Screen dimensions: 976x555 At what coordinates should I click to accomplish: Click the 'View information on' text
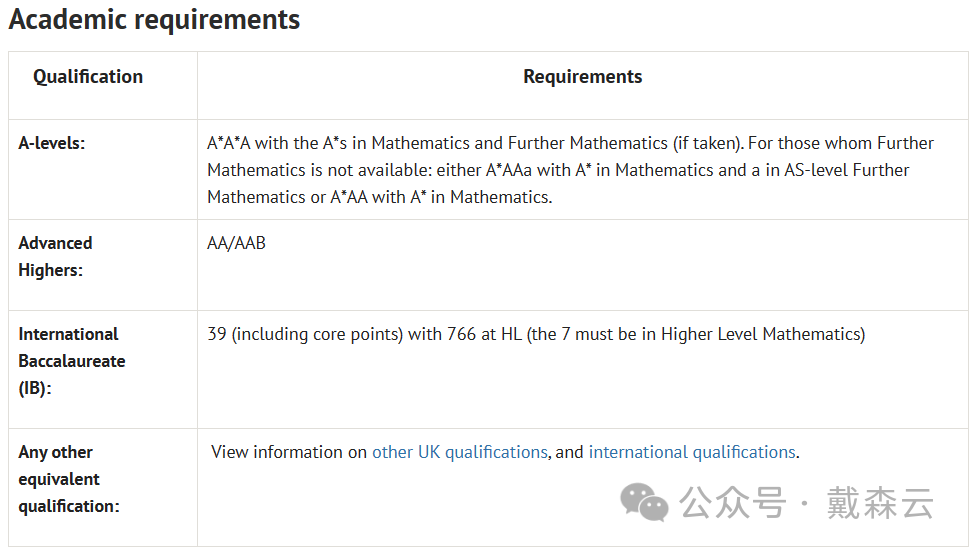[289, 452]
